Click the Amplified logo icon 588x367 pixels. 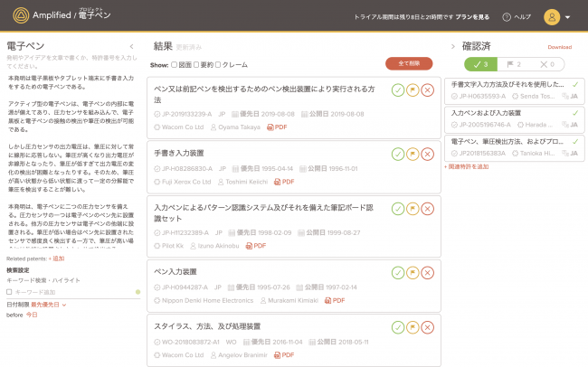(17, 16)
